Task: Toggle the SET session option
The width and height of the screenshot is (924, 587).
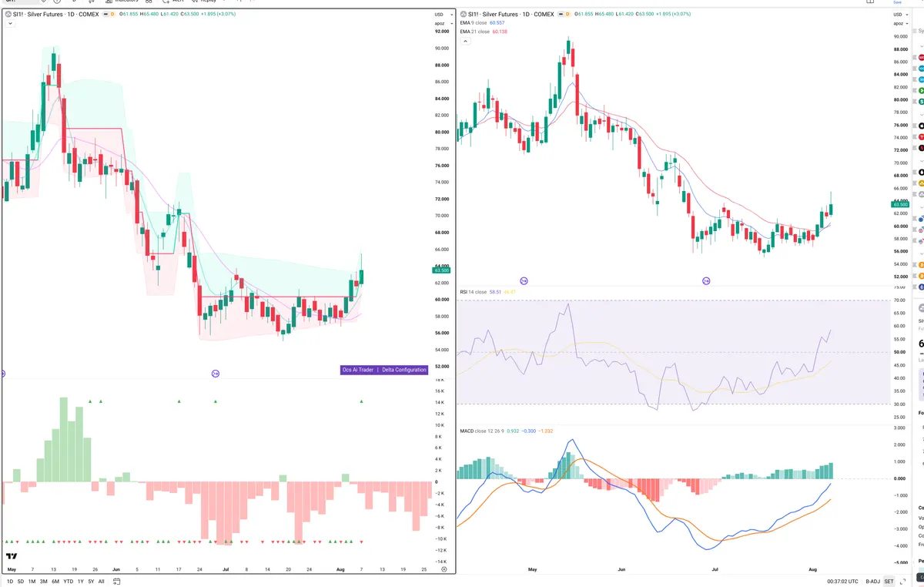Action: tap(889, 582)
